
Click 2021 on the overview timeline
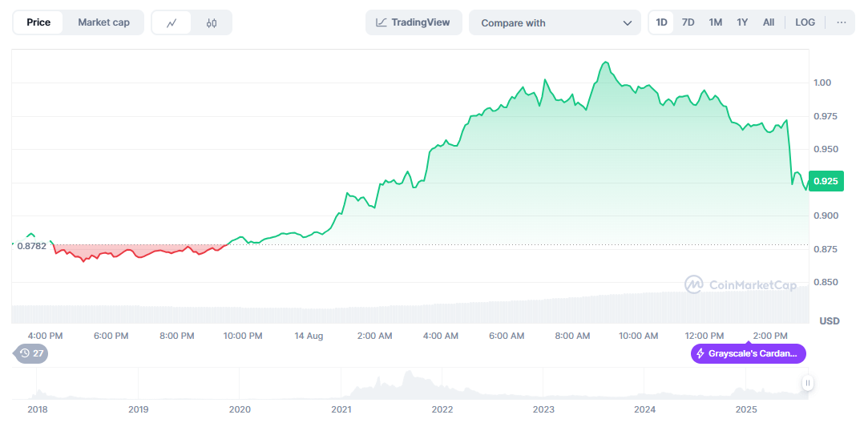coord(341,410)
